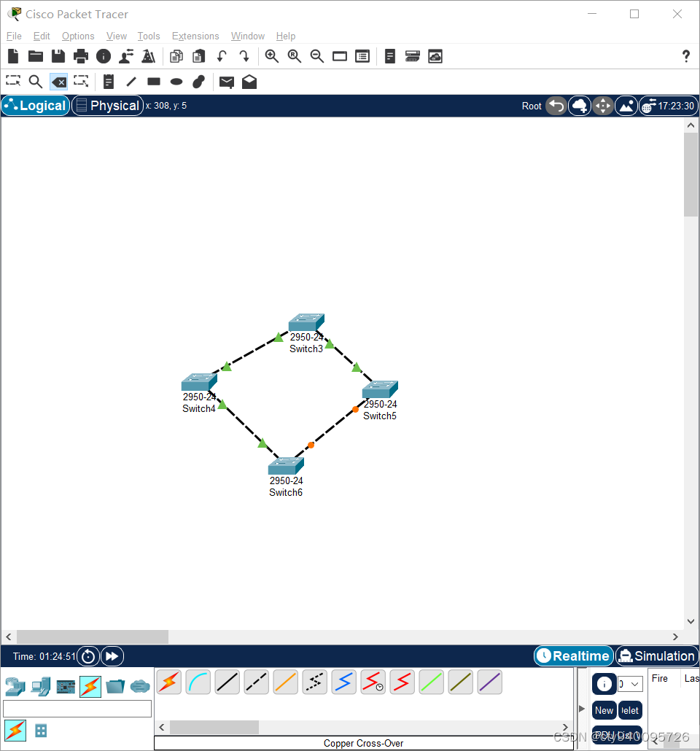
Task: Switch to Realtime mode
Action: (x=574, y=655)
